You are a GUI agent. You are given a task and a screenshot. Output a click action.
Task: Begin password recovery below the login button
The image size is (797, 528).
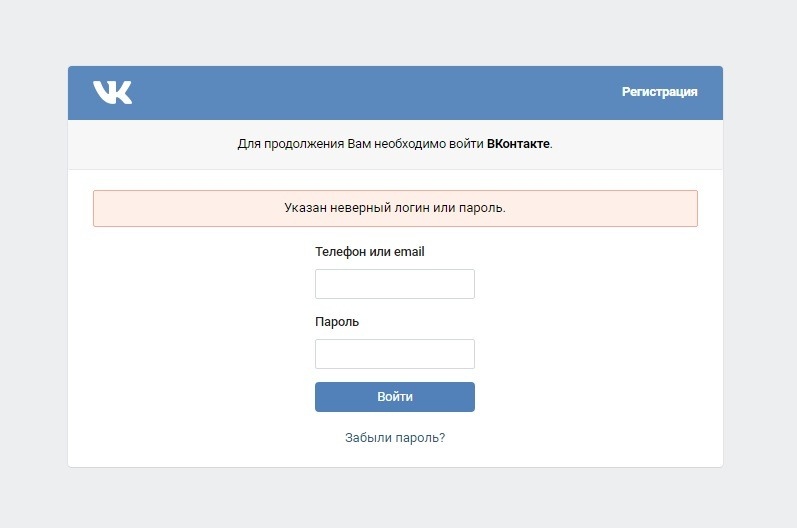(x=395, y=437)
